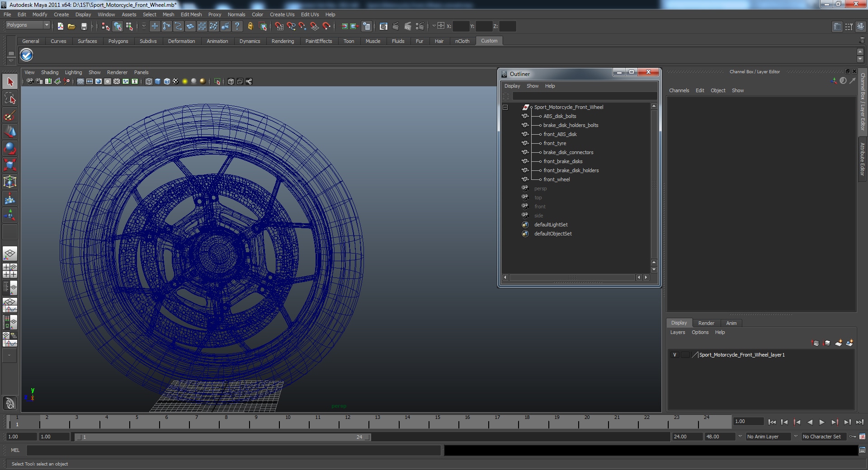The width and height of the screenshot is (868, 470).
Task: Toggle lock current selection padlock
Action: [250, 26]
